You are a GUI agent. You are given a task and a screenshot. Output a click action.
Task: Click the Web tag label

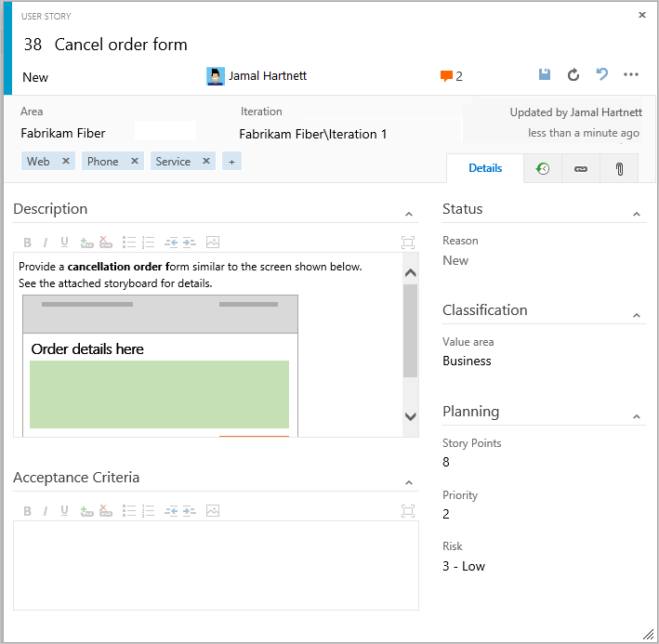(38, 162)
